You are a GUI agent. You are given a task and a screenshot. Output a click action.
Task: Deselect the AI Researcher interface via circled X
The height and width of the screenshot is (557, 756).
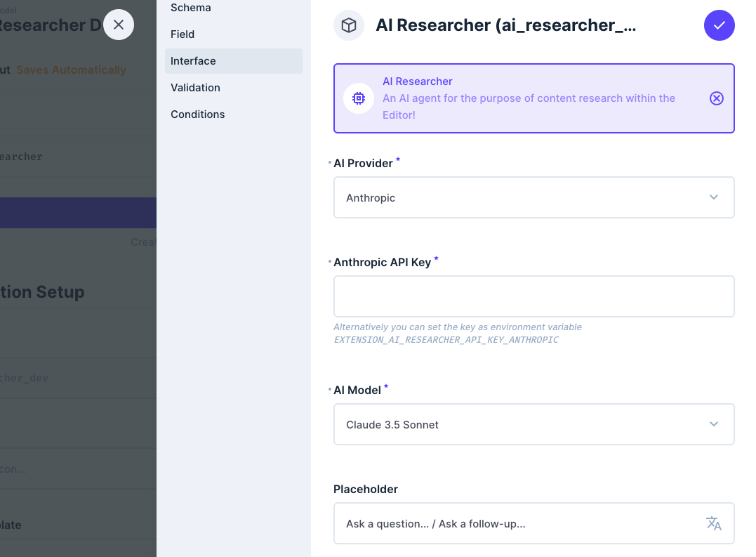coord(717,98)
